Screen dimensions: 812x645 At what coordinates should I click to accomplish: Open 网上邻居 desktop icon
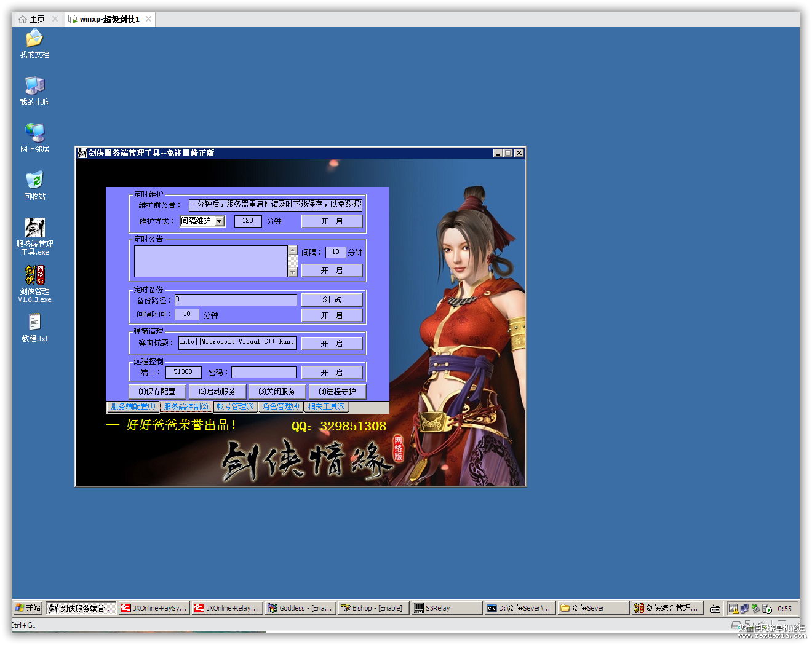pyautogui.click(x=34, y=133)
